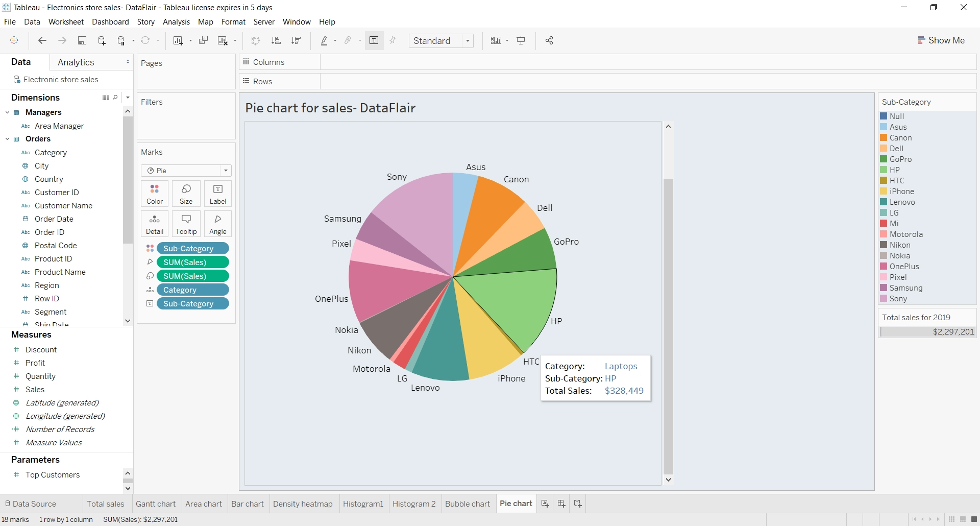
Task: Switch to the Bubble chart sheet tab
Action: [x=468, y=504]
